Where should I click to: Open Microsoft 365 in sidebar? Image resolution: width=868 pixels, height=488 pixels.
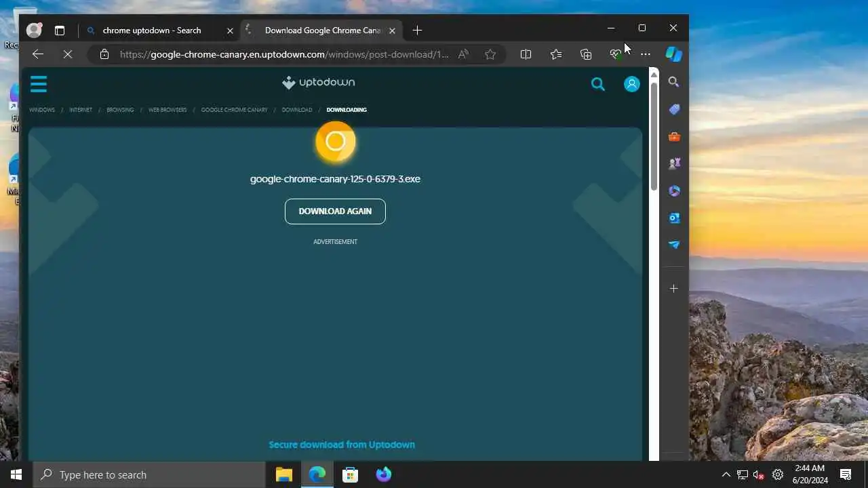[x=673, y=190]
